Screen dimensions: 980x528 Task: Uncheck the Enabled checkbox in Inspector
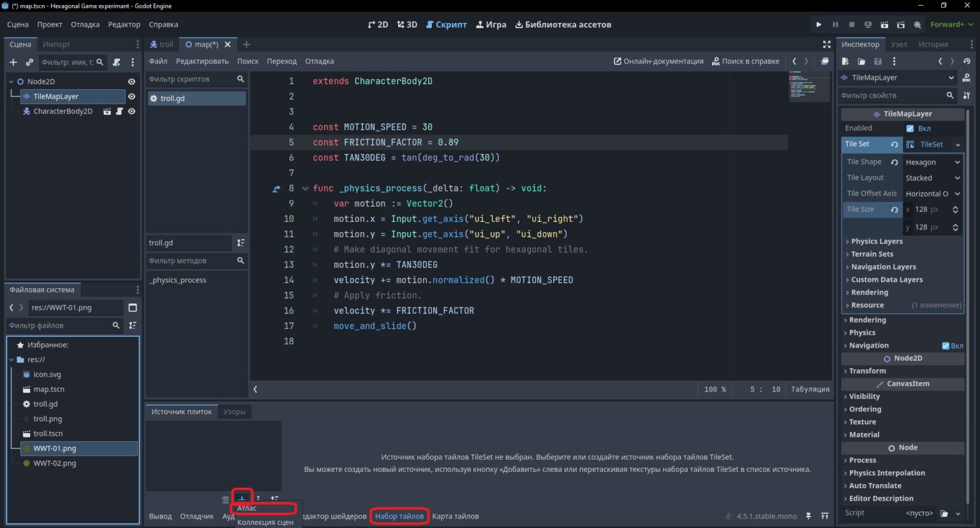pyautogui.click(x=910, y=128)
